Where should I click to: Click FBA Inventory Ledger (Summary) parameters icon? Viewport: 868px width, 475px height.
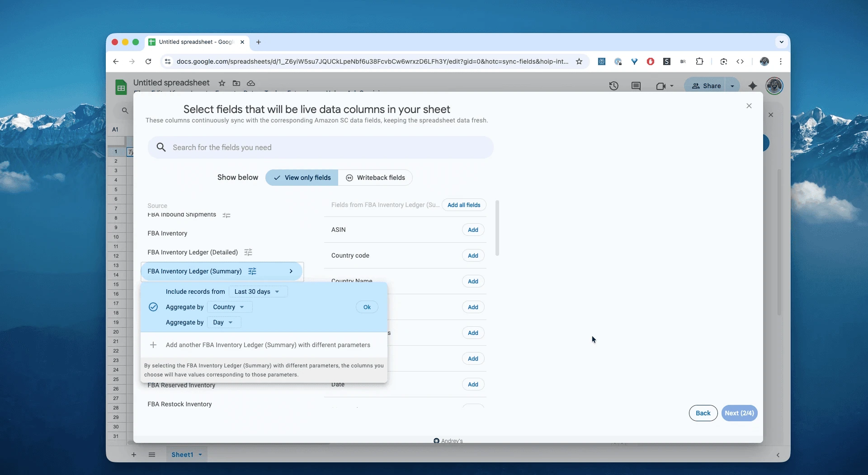[x=252, y=271]
